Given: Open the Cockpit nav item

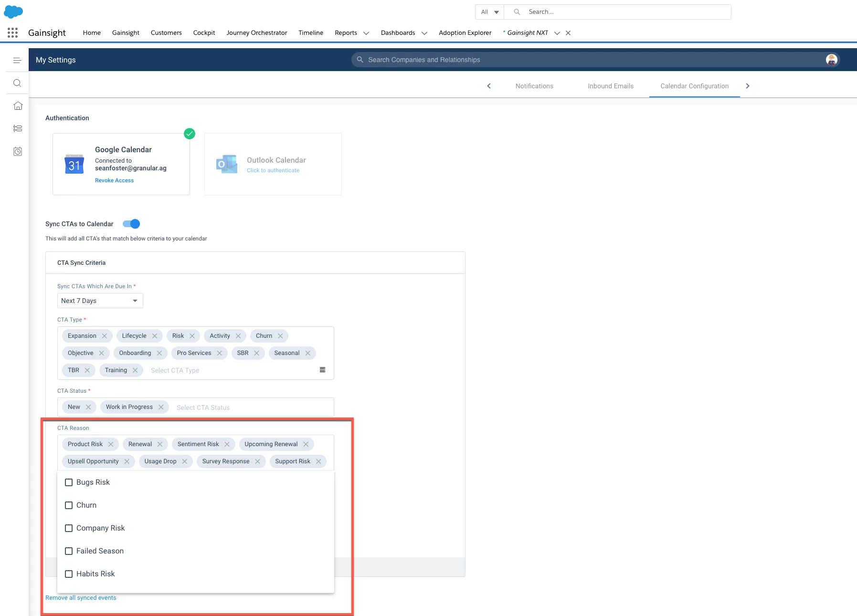Looking at the screenshot, I should coord(204,32).
